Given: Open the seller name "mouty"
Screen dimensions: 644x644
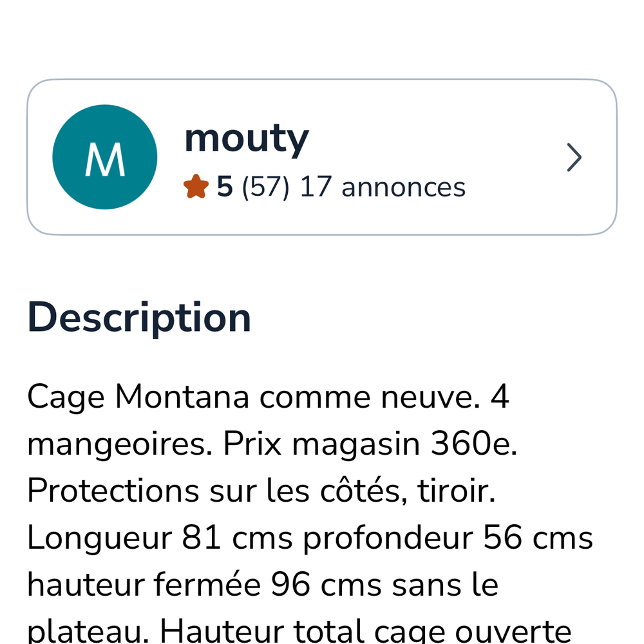Looking at the screenshot, I should [x=247, y=139].
